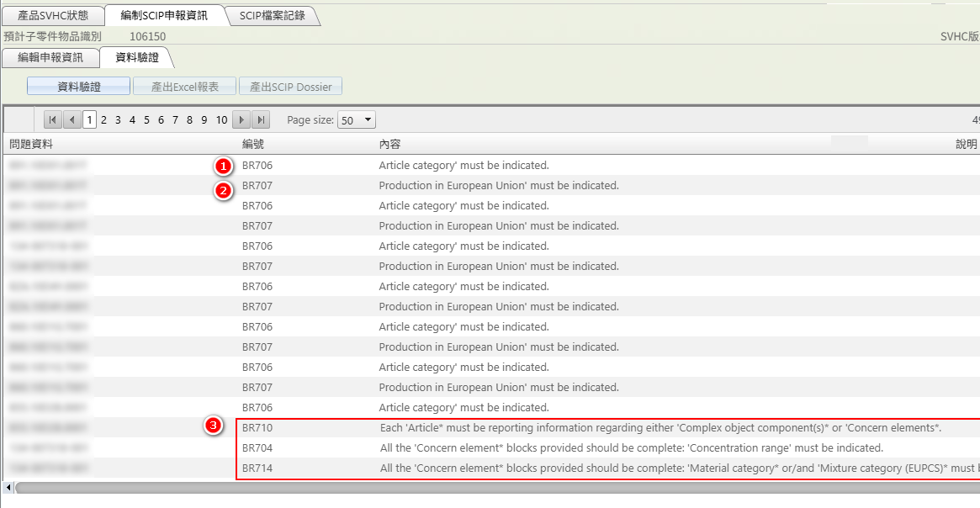Click the 問題資料 column header
The image size is (980, 508).
pos(31,145)
